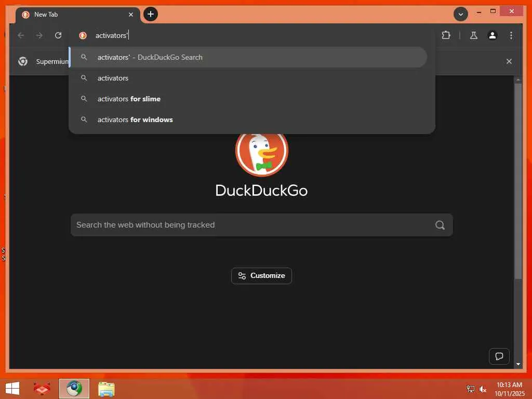Dismiss the Supermium info bar
Screen dimensions: 532x399
click(x=509, y=61)
